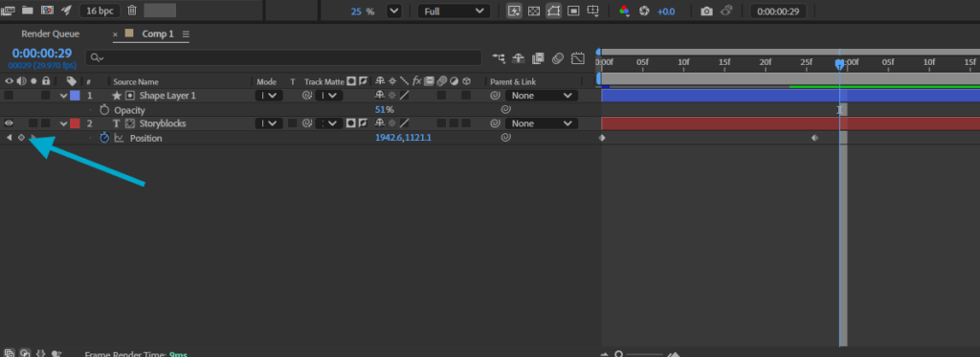The height and width of the screenshot is (357, 980).
Task: Reset the exposure
Action: (644, 11)
